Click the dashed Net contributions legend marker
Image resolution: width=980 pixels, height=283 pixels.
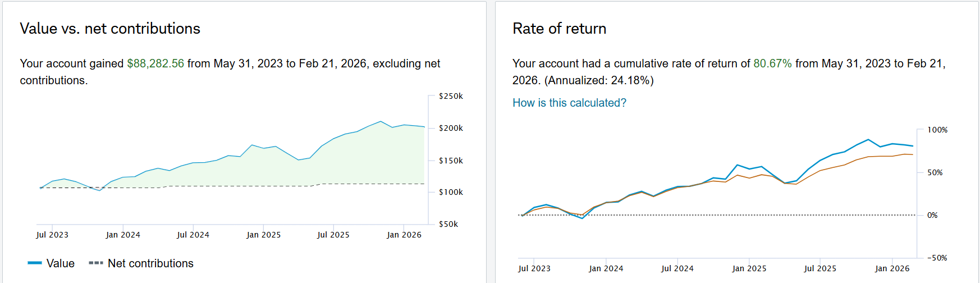(x=96, y=263)
